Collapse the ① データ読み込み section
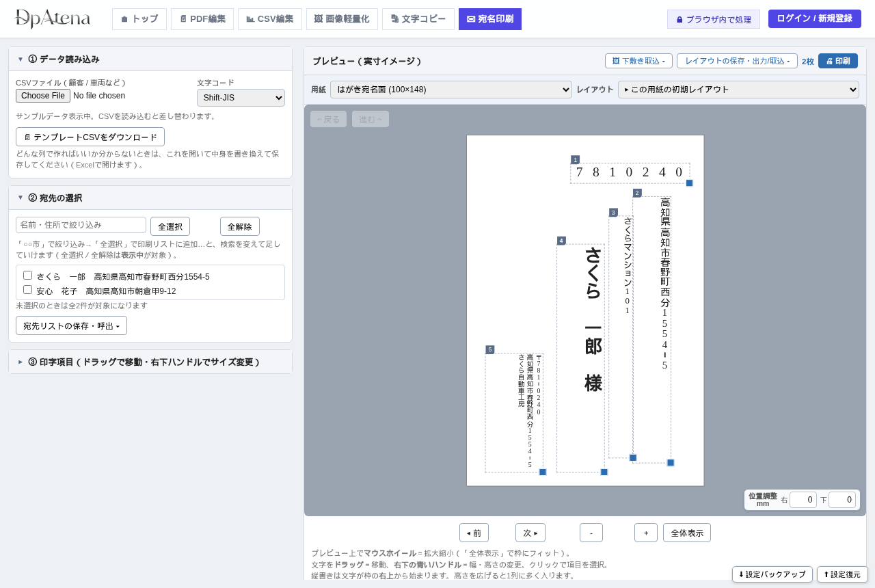 [x=150, y=59]
